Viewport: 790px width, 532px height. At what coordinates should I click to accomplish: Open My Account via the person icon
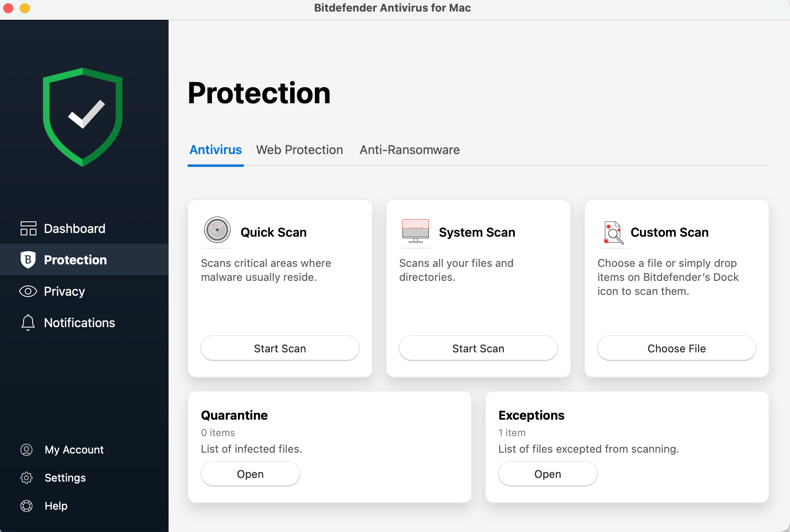pyautogui.click(x=26, y=449)
